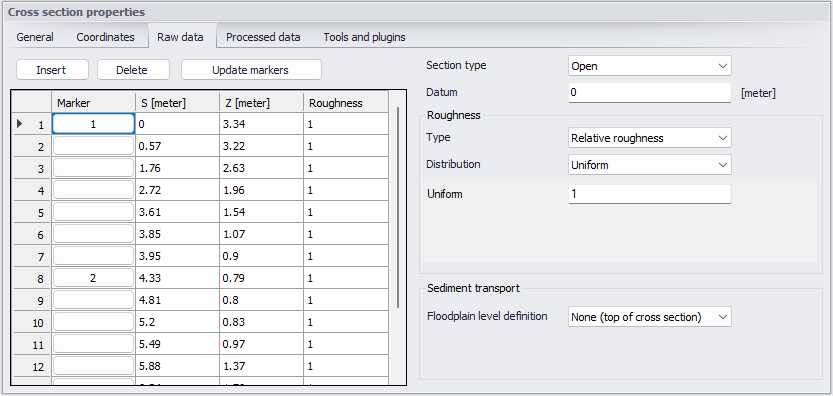Open Floodplain level definition dropdown

coord(650,317)
